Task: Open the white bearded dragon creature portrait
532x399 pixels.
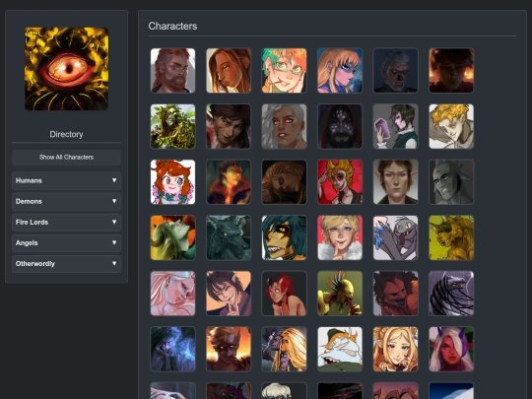Action: click(340, 349)
